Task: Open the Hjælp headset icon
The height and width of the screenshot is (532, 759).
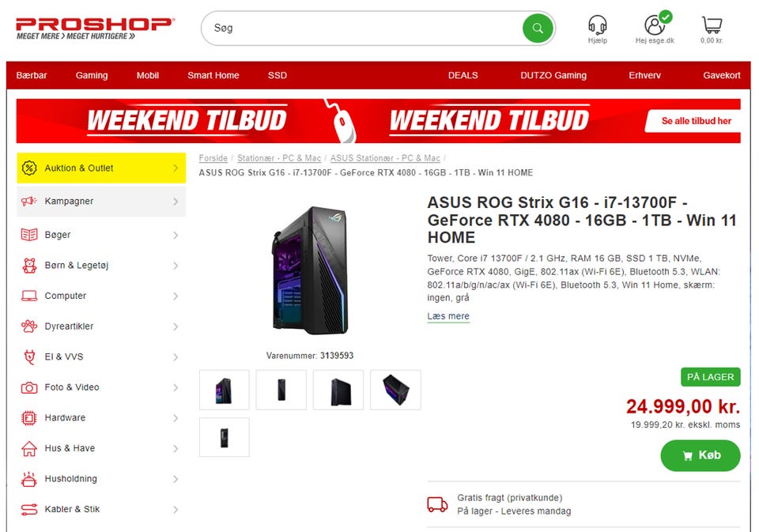Action: coord(598,25)
